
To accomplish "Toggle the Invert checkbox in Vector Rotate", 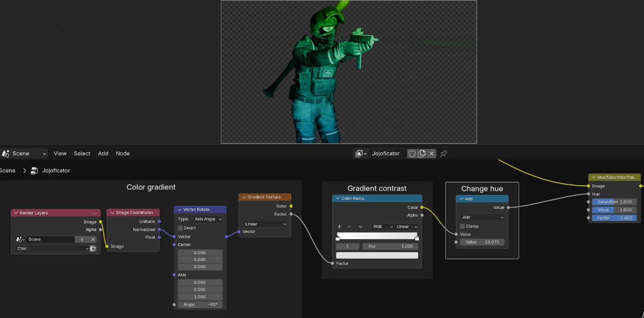I will [181, 228].
